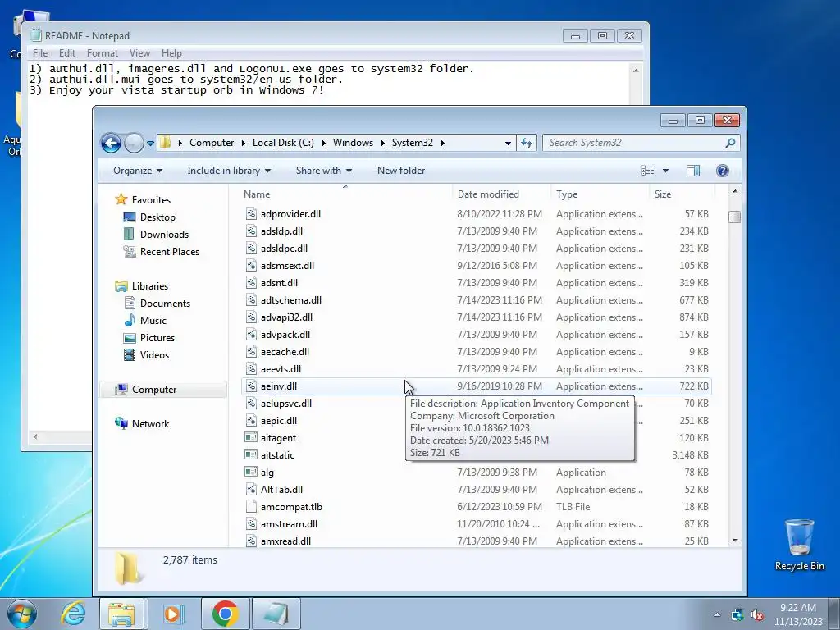Open View menu in Notepad
The height and width of the screenshot is (630, 840).
(x=139, y=53)
